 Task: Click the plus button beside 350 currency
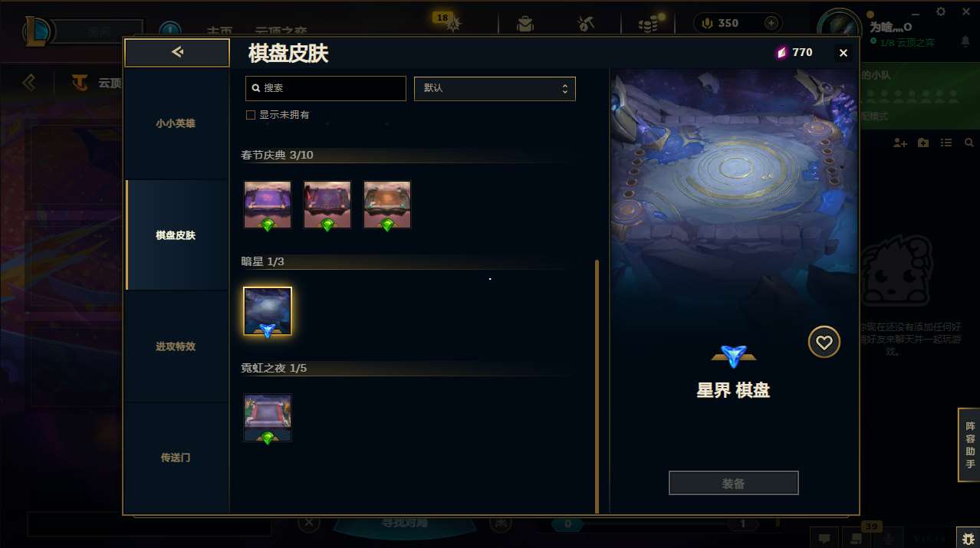coord(771,23)
